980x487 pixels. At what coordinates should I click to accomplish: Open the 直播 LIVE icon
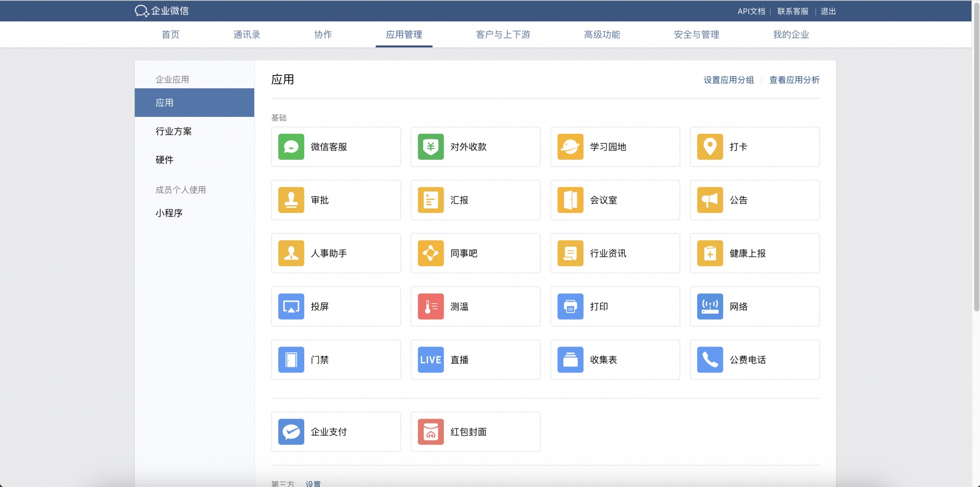pyautogui.click(x=431, y=360)
